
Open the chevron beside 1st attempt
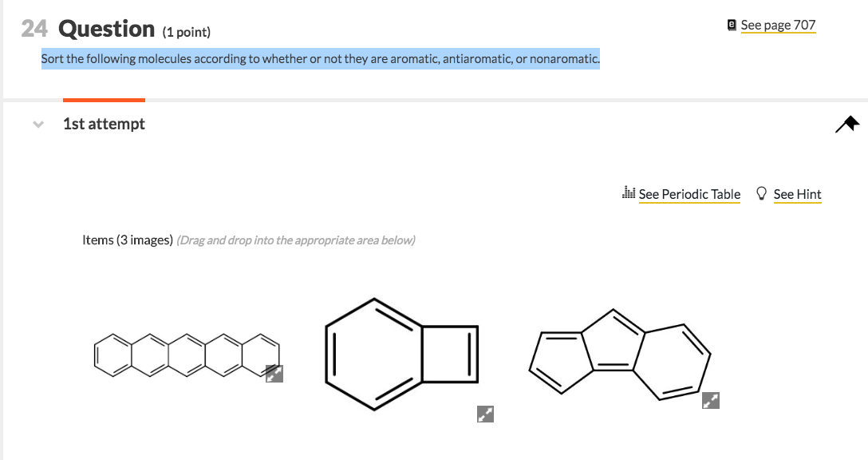[x=37, y=125]
